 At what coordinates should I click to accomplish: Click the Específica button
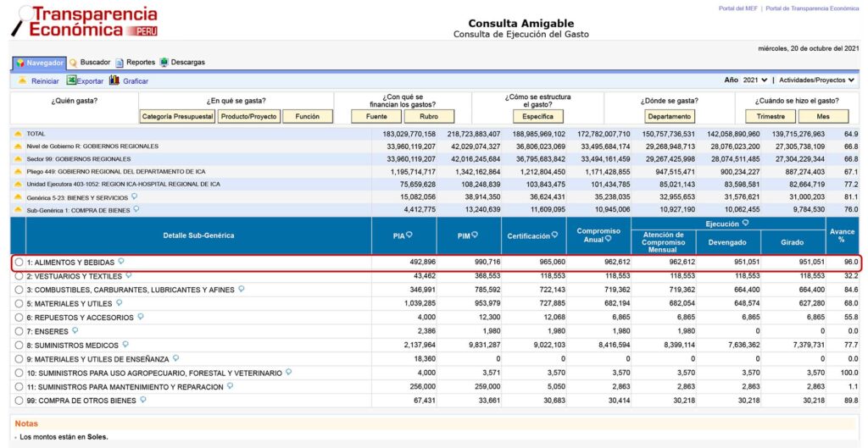[x=538, y=117]
